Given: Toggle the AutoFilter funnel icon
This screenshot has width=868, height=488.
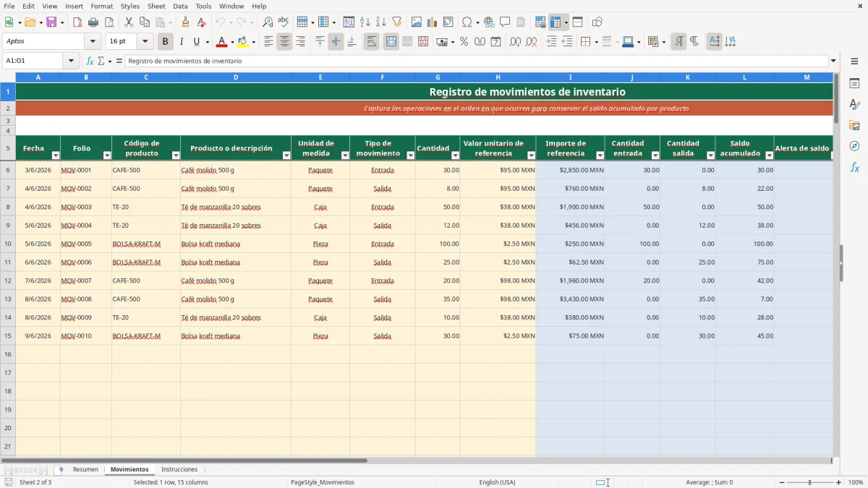Looking at the screenshot, I should (x=397, y=22).
